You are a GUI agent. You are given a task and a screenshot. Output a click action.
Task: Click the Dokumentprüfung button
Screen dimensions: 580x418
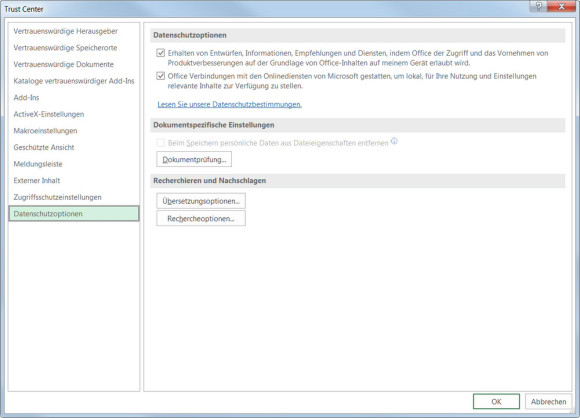point(194,159)
